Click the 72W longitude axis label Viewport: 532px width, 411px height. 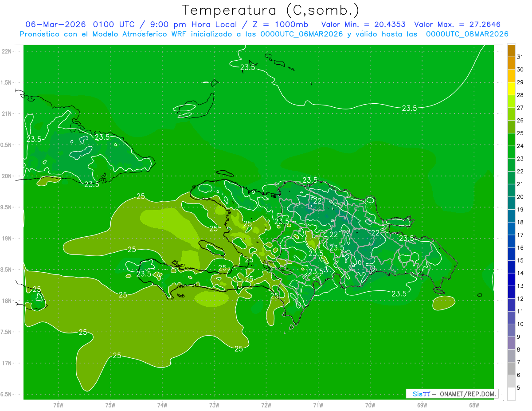(x=266, y=405)
